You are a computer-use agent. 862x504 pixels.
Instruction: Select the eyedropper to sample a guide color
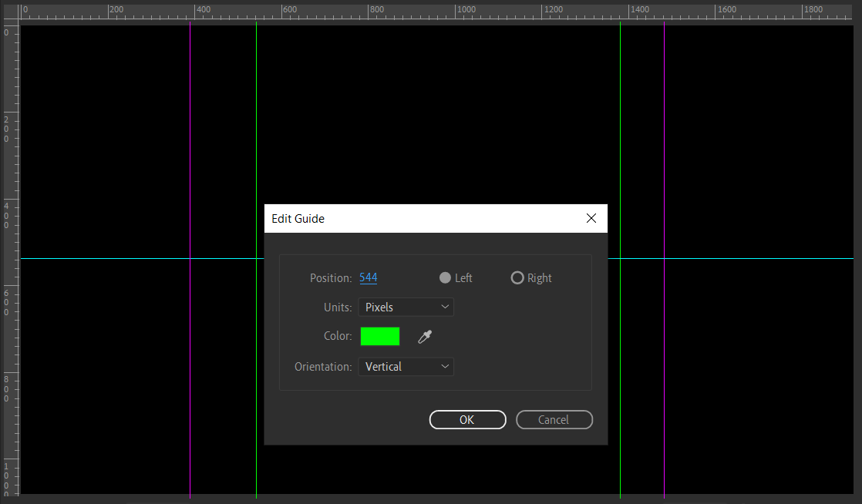(x=424, y=336)
